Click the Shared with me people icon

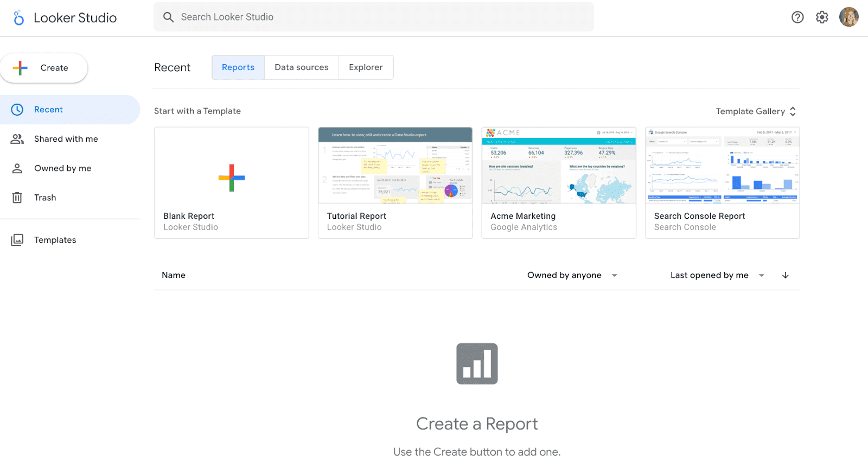pos(17,139)
